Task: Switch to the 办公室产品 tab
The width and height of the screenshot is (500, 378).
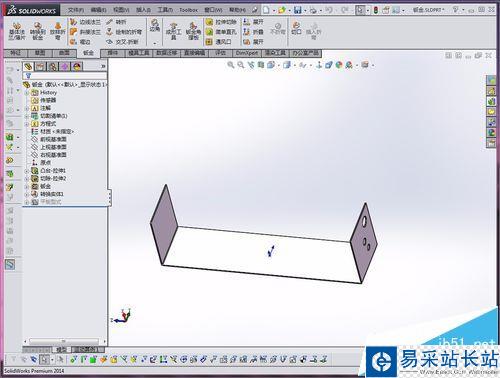Action: (306, 53)
